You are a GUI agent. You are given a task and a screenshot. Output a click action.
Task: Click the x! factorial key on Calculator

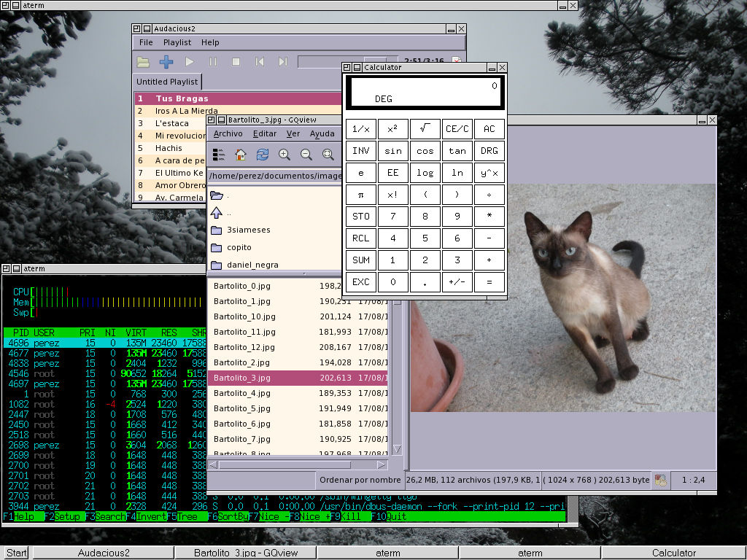pyautogui.click(x=393, y=195)
